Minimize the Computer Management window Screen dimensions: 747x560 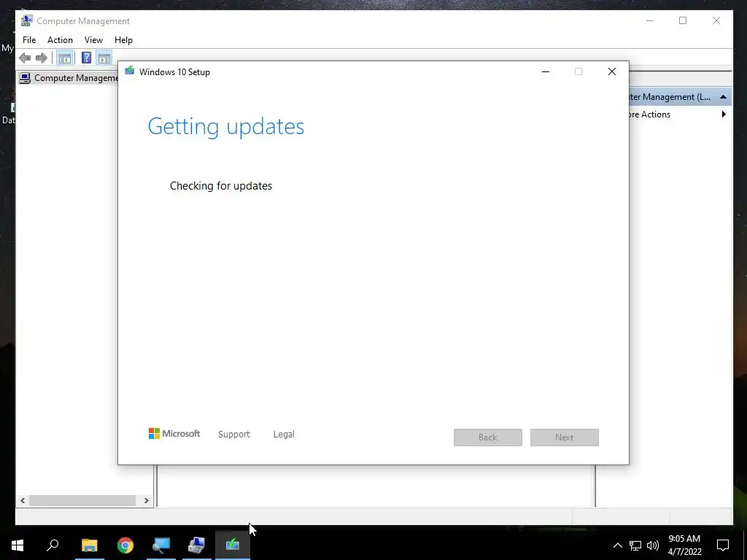click(650, 20)
